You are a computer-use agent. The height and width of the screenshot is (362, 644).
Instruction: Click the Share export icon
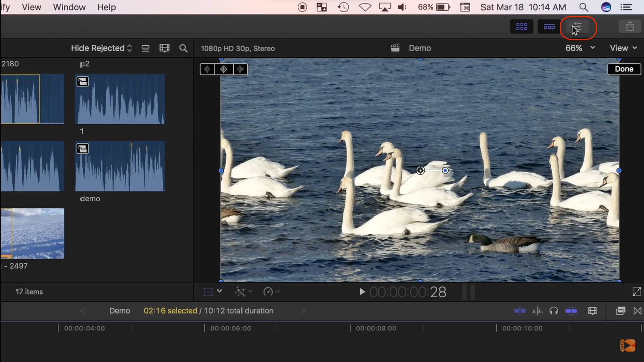629,27
